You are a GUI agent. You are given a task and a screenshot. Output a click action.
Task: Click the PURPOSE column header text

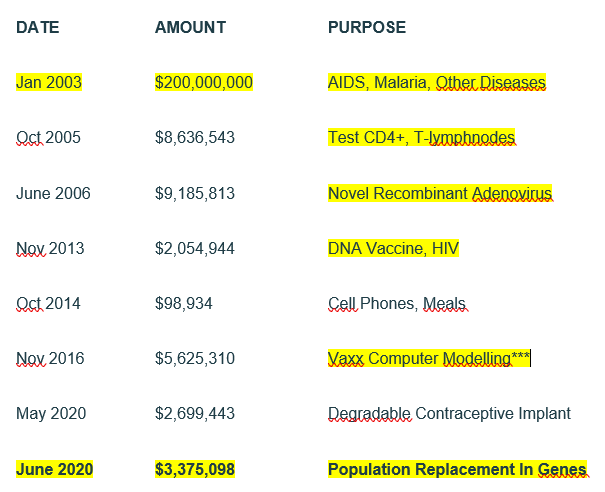[x=367, y=27]
